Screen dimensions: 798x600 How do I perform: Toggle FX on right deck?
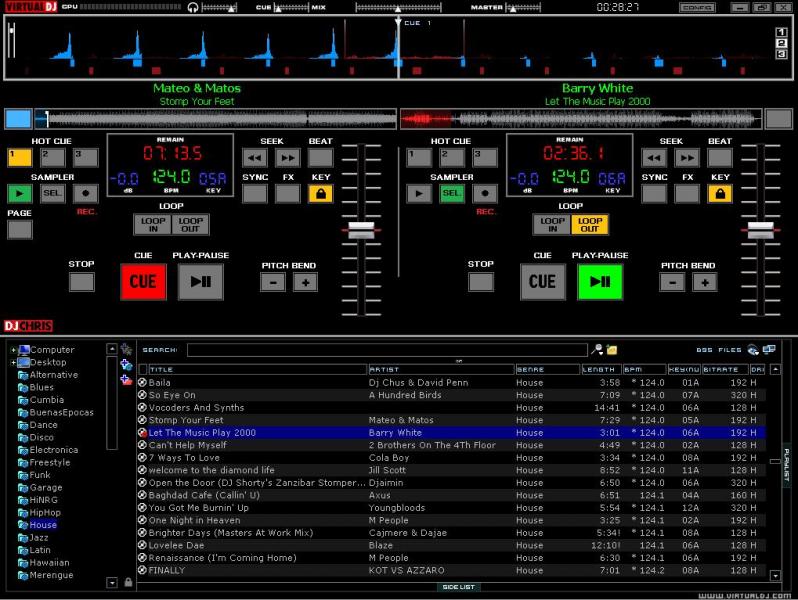(x=687, y=194)
